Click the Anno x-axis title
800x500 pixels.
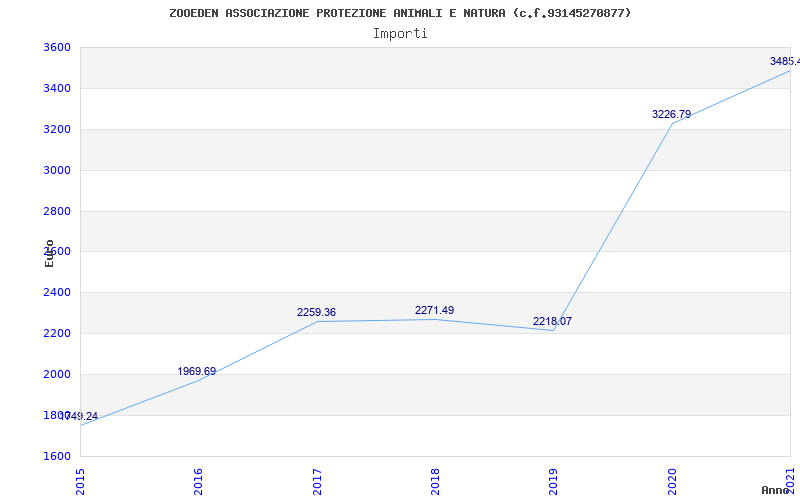(776, 490)
